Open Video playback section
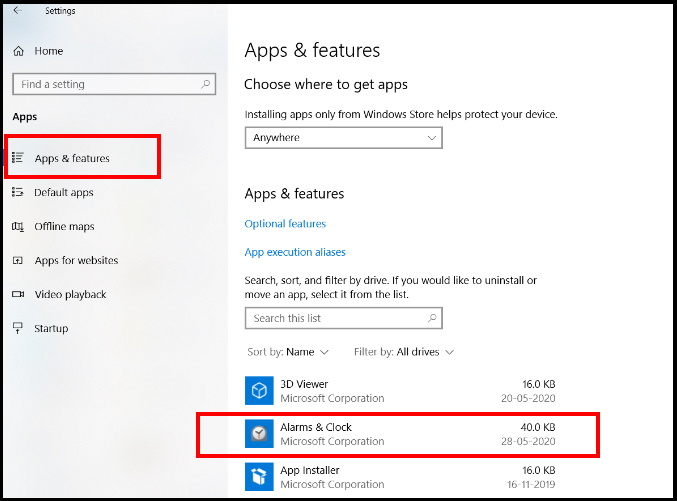This screenshot has height=501, width=677. click(70, 295)
